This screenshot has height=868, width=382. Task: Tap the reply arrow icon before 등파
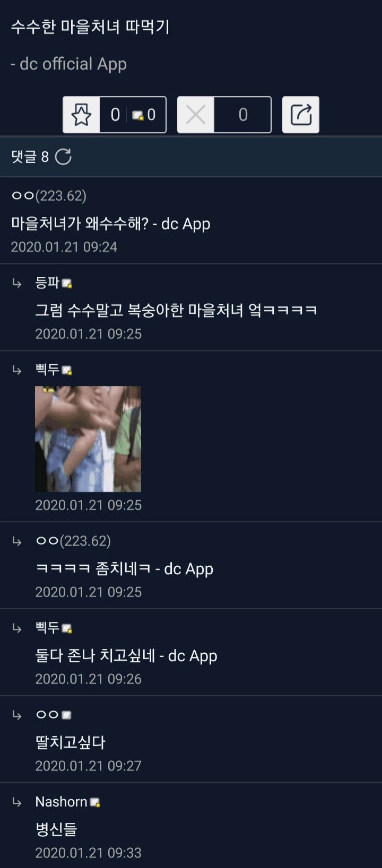17,283
